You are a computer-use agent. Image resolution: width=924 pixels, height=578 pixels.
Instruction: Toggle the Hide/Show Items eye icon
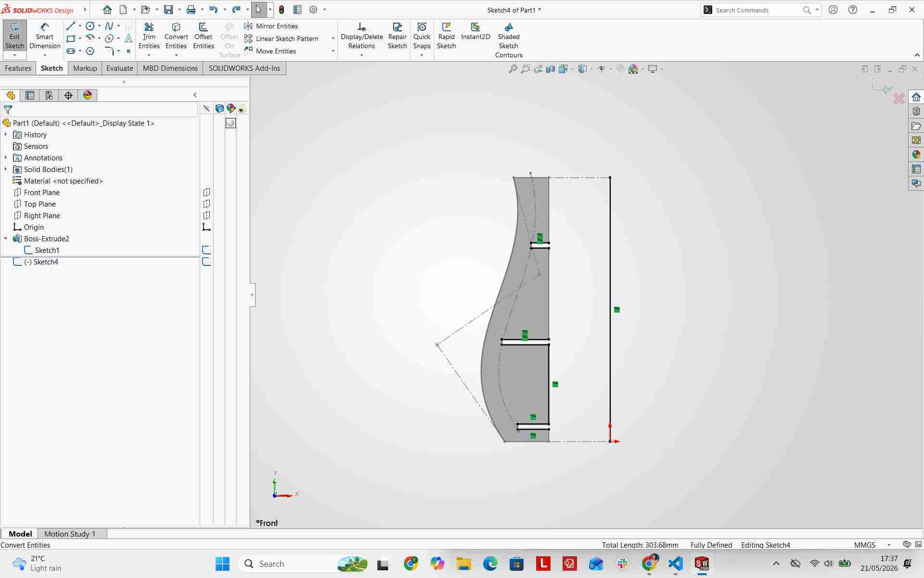tap(602, 69)
